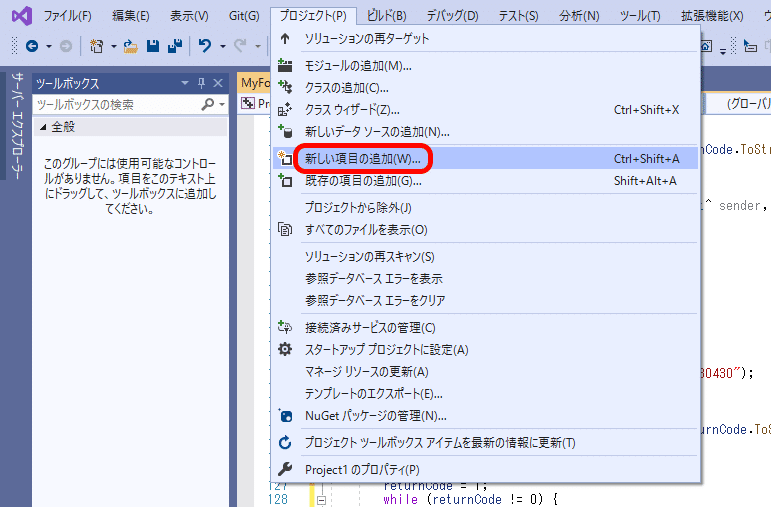Open the ファイル(F) menu
771x507 pixels.
(x=67, y=16)
